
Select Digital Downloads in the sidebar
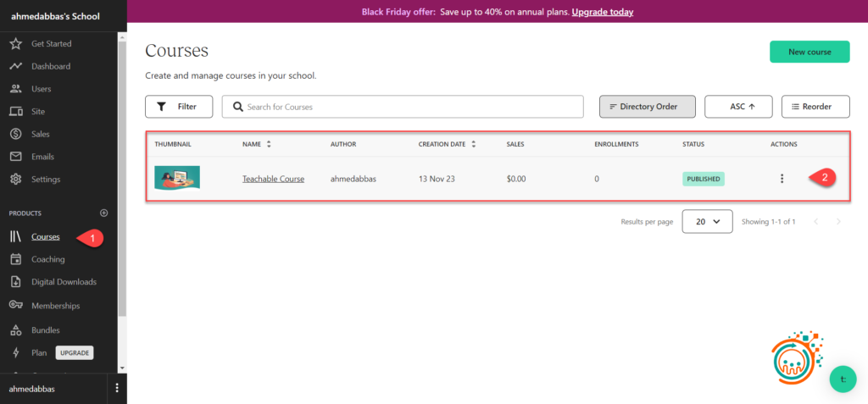point(64,282)
